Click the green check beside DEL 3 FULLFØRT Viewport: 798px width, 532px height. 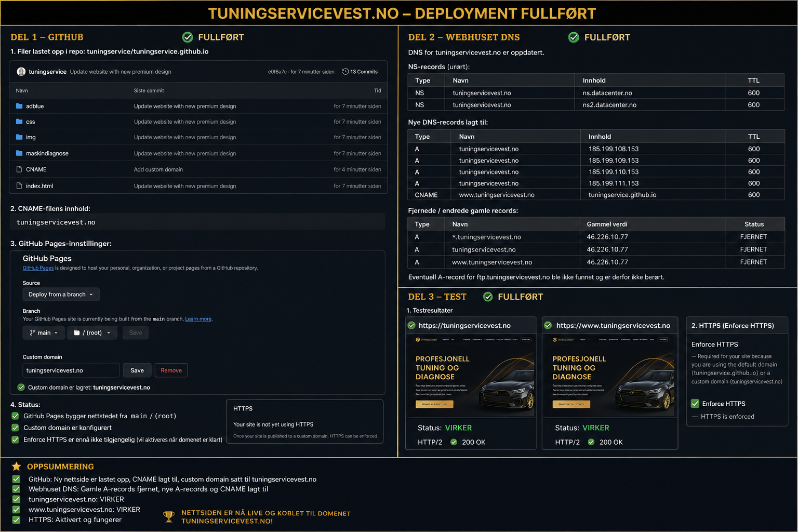488,297
